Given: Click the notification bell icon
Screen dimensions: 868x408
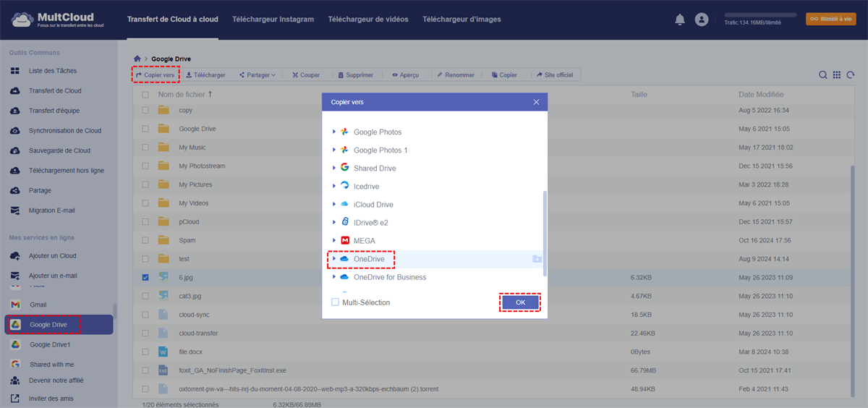Looking at the screenshot, I should (680, 20).
